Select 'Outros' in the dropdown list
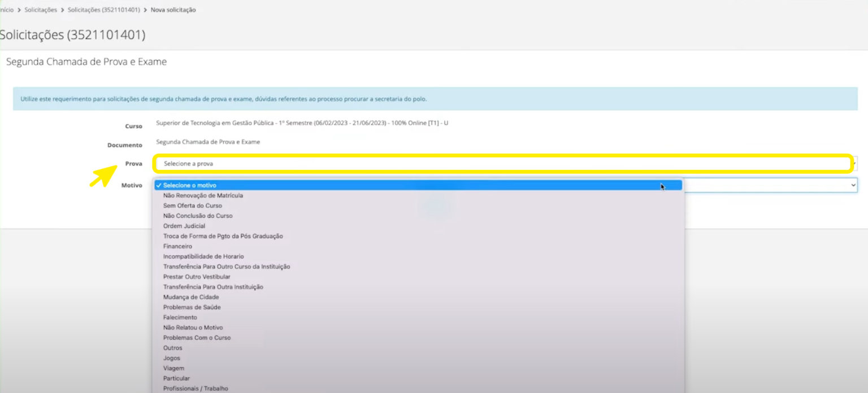868x393 pixels. pos(172,348)
